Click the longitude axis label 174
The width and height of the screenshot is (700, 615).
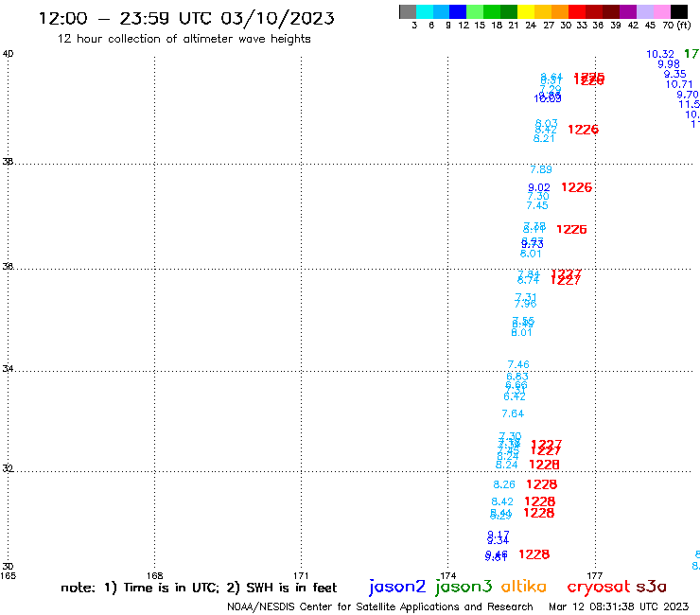[x=447, y=575]
